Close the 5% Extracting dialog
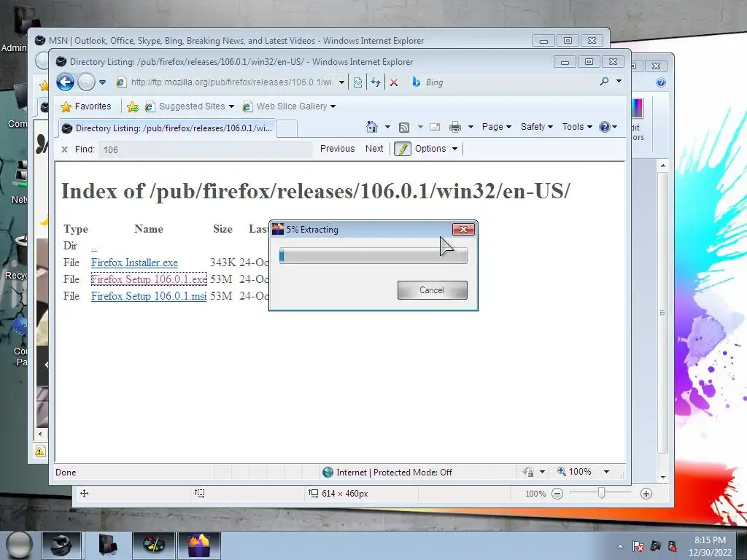The image size is (747, 560). (x=463, y=230)
